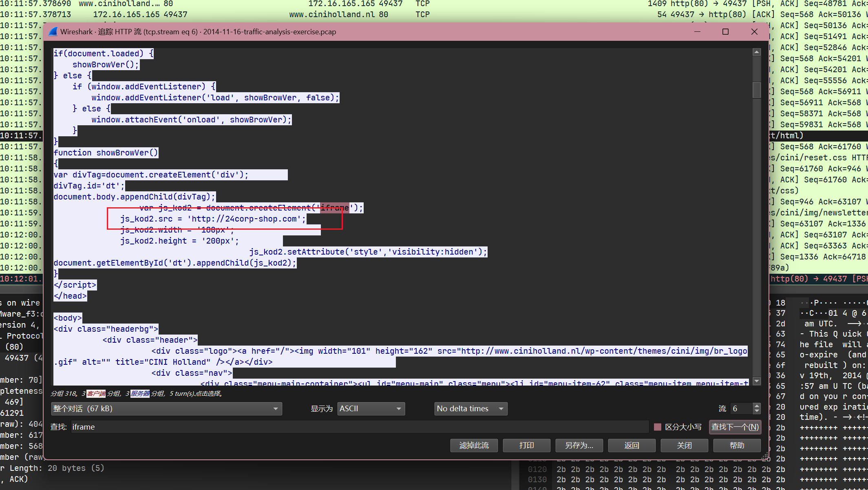Close the Follow HTTP Stream window

(x=754, y=32)
